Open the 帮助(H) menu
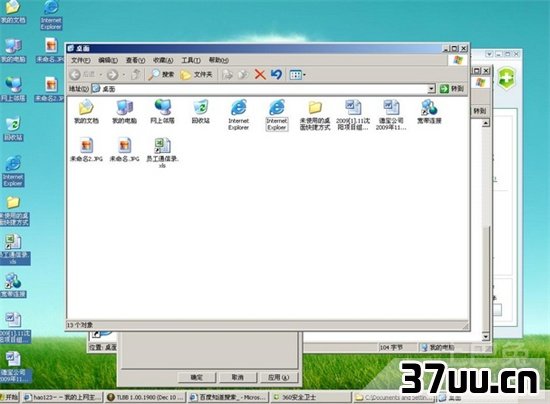Viewport: 550px width, 404px height. (x=219, y=60)
